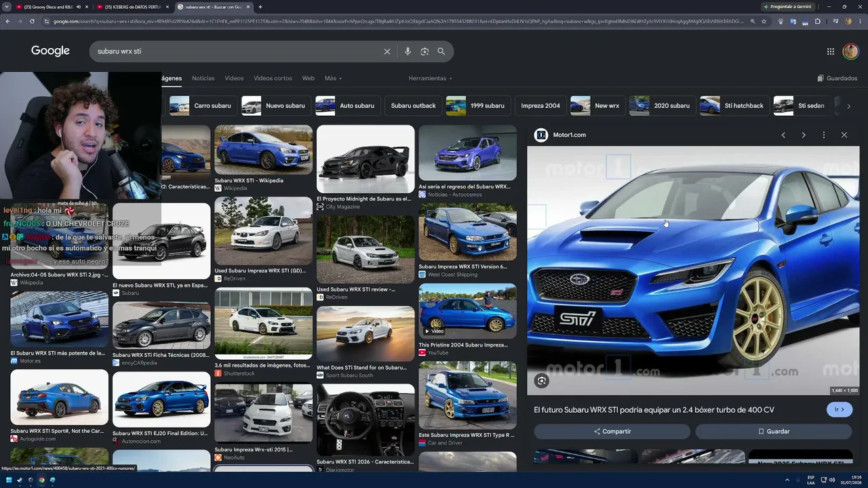
Task: Select the Sti hatchback chip
Action: click(733, 106)
